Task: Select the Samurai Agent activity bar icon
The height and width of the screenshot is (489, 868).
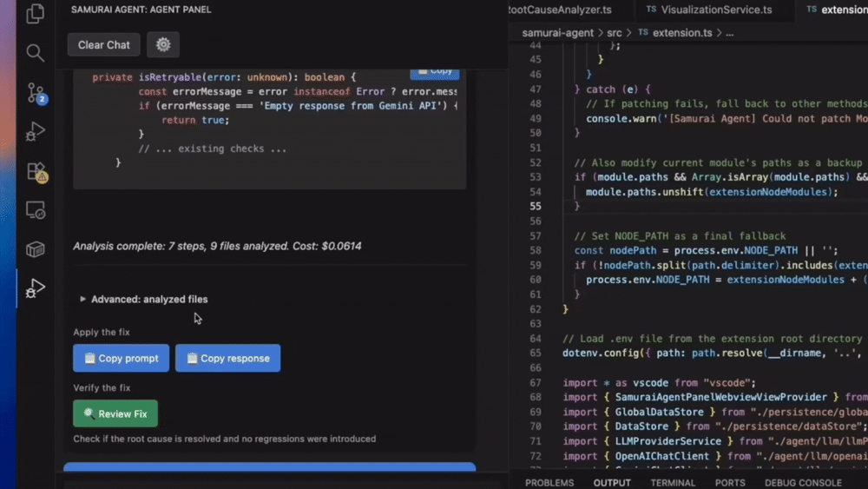Action: click(36, 288)
